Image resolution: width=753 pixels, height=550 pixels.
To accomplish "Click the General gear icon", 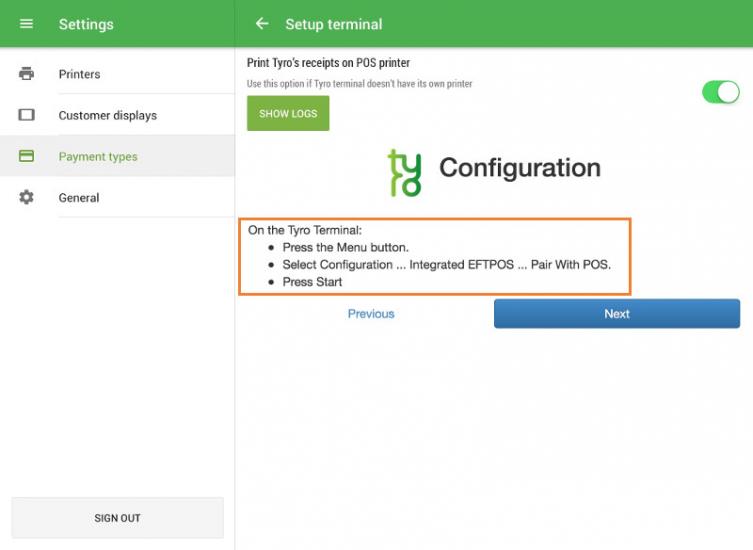I will tap(27, 198).
